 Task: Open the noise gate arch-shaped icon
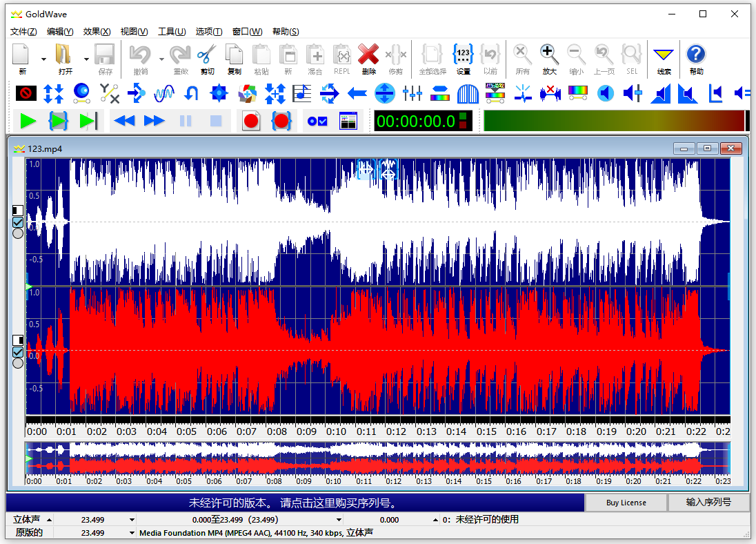(468, 93)
